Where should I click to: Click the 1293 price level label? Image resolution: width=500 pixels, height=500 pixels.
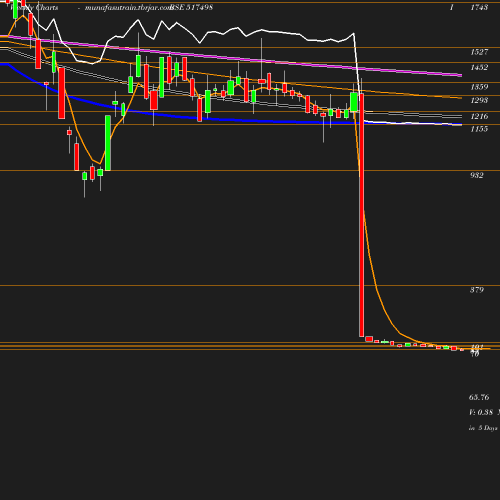479,100
